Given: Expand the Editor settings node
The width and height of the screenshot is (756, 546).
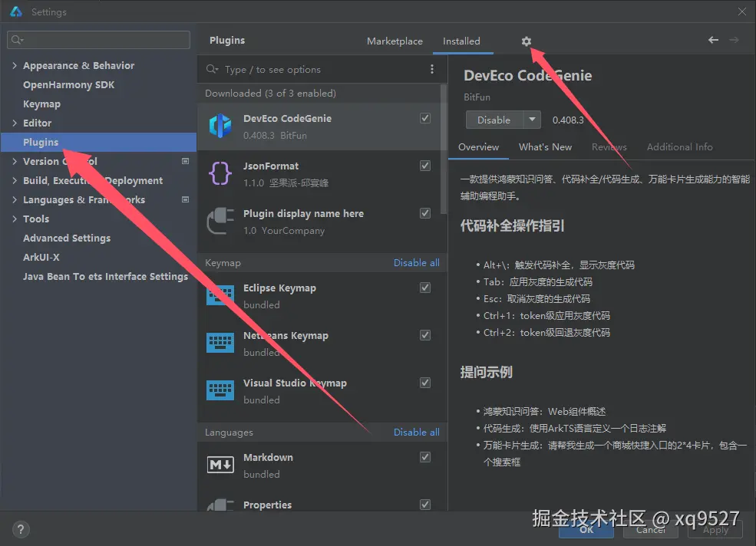Looking at the screenshot, I should tap(15, 123).
